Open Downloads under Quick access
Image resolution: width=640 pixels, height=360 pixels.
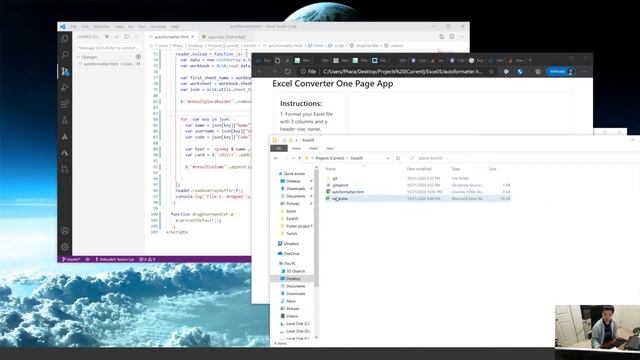click(x=296, y=189)
